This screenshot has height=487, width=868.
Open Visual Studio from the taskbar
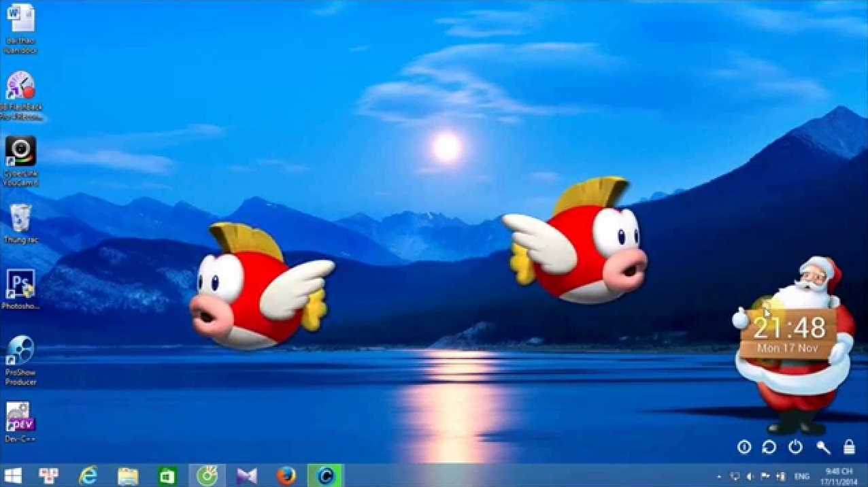(x=247, y=476)
